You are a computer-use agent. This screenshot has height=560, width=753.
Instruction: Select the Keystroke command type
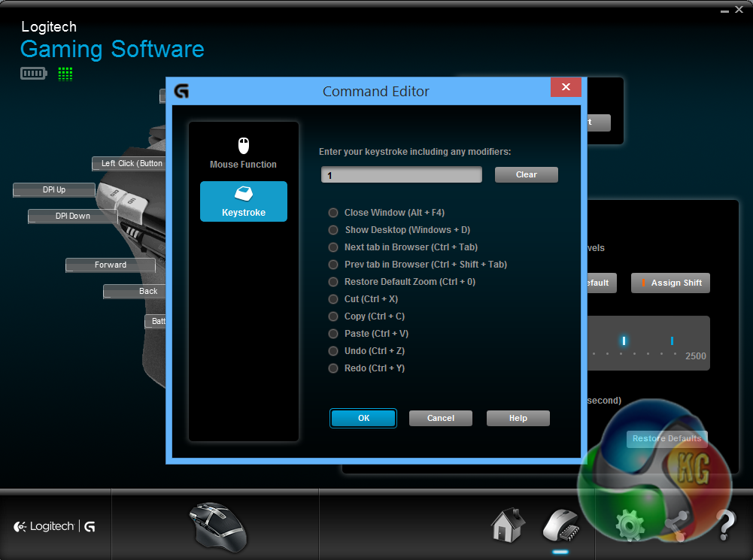(x=244, y=201)
